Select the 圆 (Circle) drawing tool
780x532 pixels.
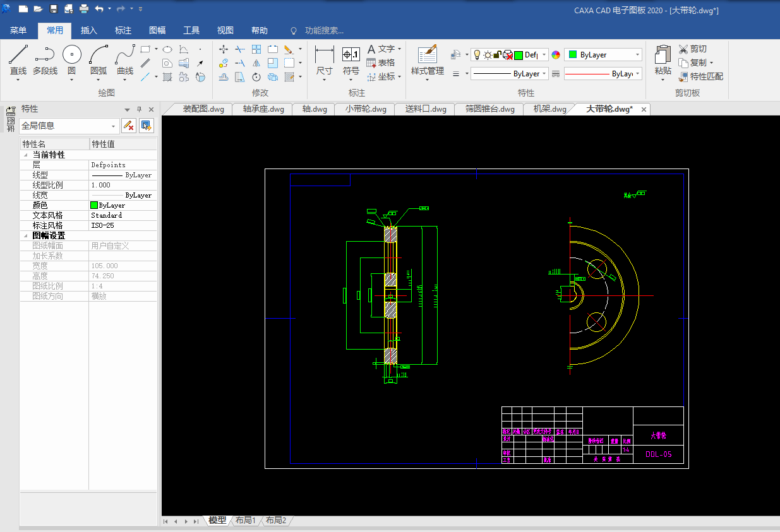[71, 56]
